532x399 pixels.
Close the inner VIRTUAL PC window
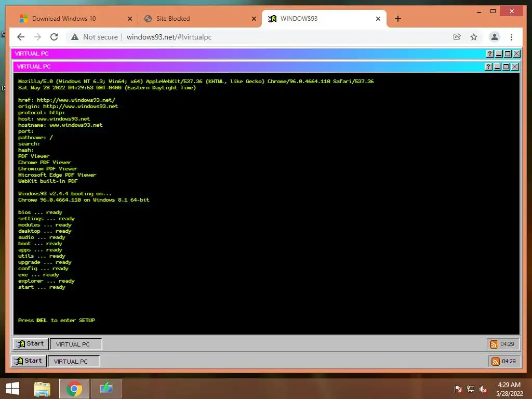(x=515, y=66)
